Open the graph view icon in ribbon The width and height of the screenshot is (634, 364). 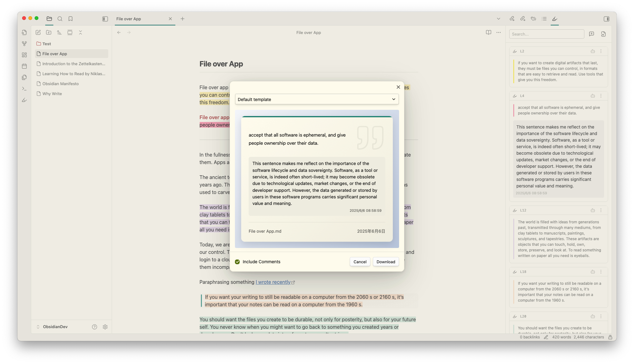[x=24, y=44]
